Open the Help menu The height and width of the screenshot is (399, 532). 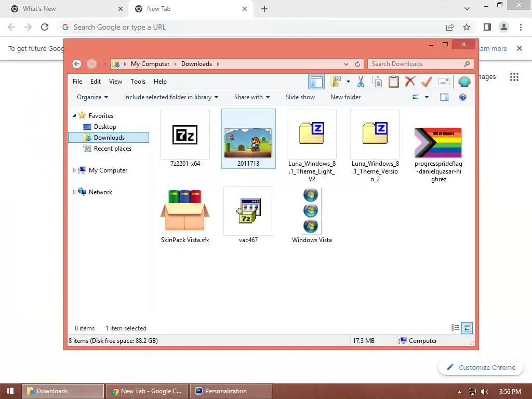pos(160,82)
